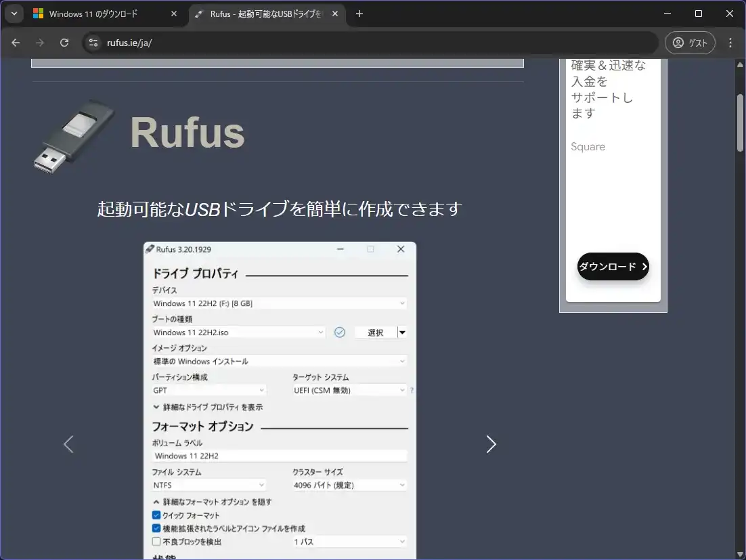746x560 pixels.
Task: Open the browser three-dot menu
Action: coord(730,43)
